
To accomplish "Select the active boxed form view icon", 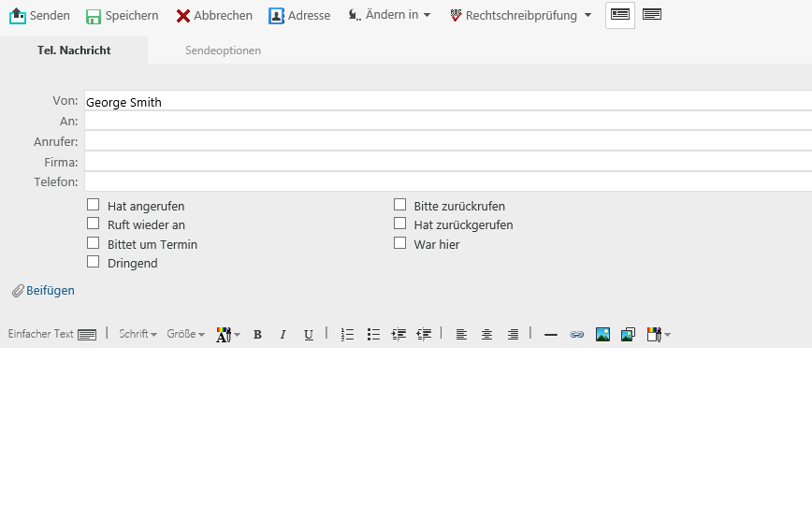I will [x=620, y=15].
